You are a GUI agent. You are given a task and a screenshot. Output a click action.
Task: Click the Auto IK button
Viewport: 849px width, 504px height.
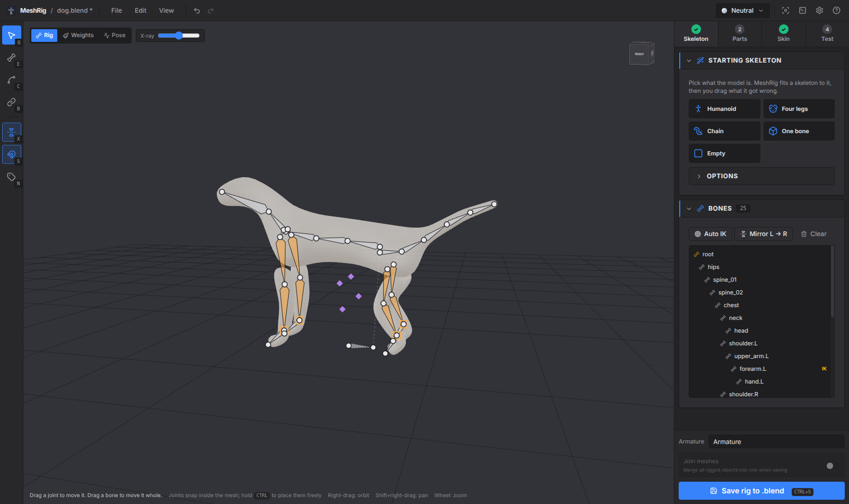(x=711, y=234)
